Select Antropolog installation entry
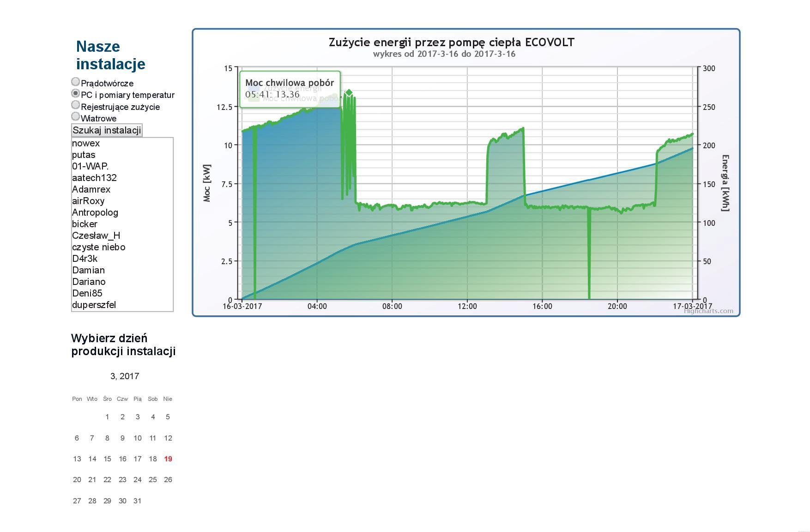This screenshot has width=810, height=532. tap(122, 212)
